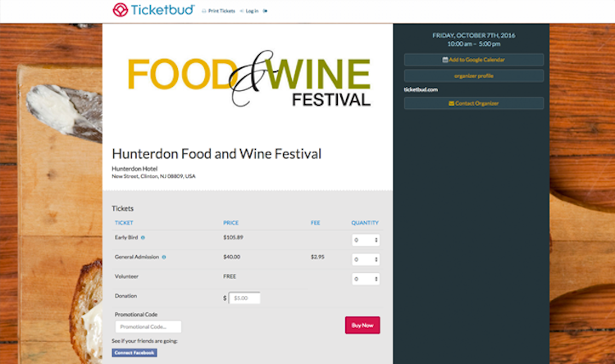
Task: Click the Contact Organizer button
Action: [473, 103]
